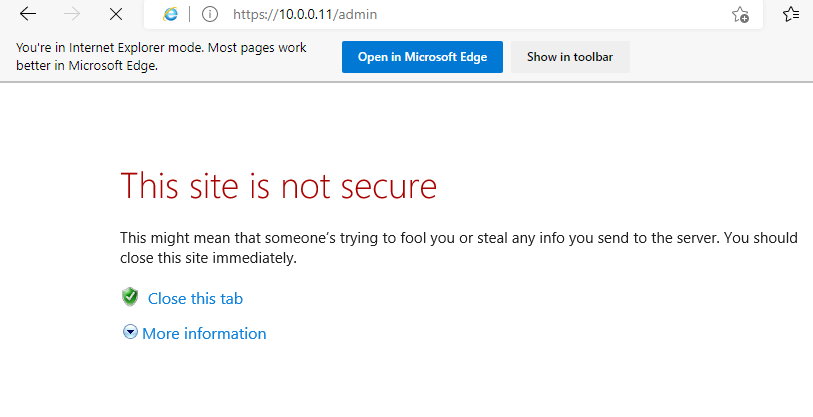This screenshot has height=417, width=813.
Task: Click the green shield icon
Action: pyautogui.click(x=129, y=297)
